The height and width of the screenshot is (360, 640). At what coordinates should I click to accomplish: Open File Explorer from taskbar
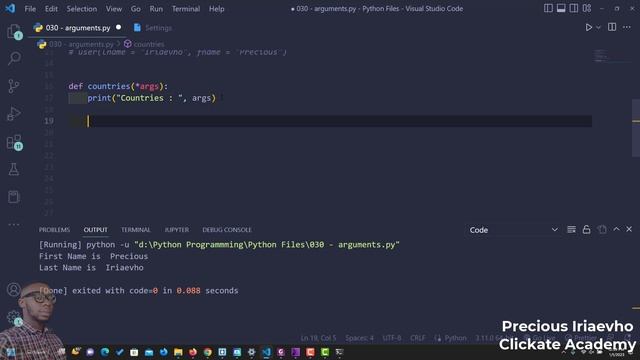coord(178,352)
